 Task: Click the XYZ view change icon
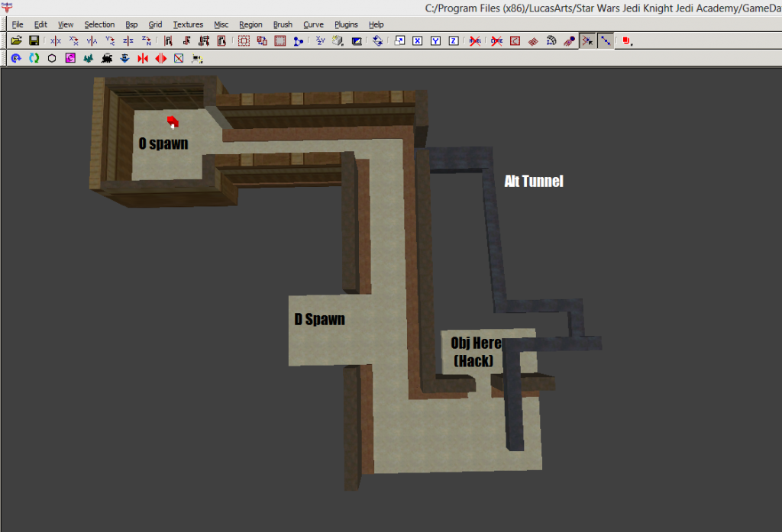[320, 40]
